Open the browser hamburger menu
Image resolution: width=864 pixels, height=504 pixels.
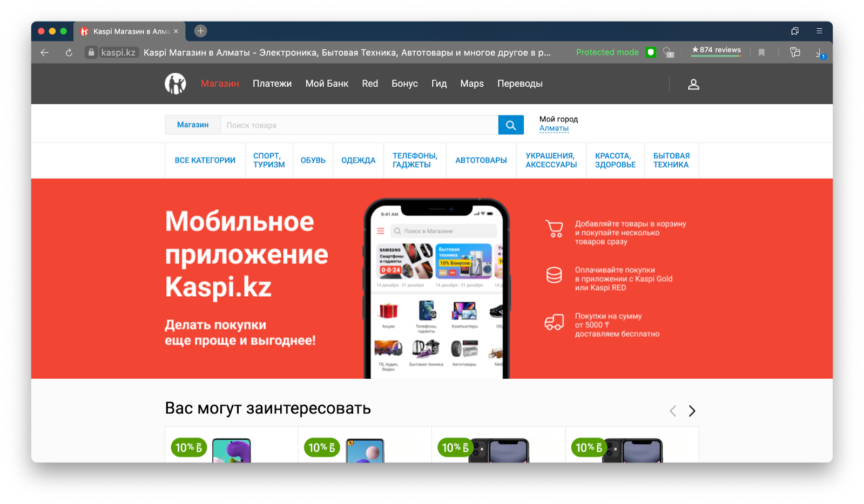point(819,31)
